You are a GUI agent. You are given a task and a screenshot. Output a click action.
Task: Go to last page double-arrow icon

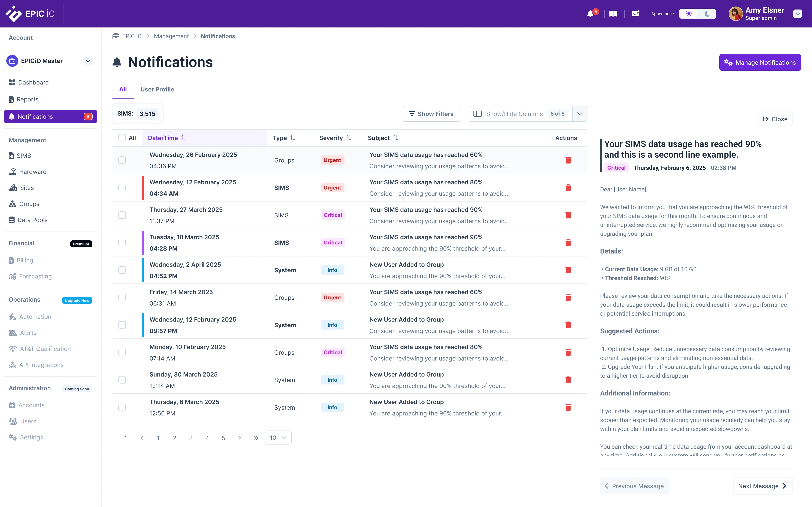256,438
